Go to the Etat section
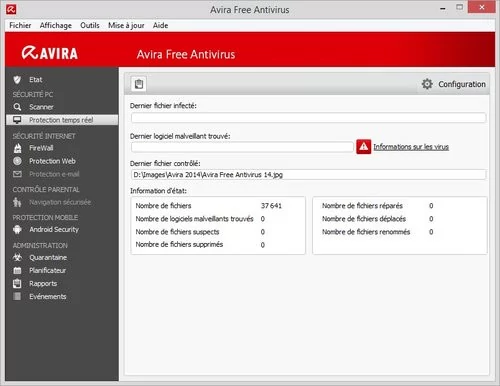500x386 pixels. [36, 80]
